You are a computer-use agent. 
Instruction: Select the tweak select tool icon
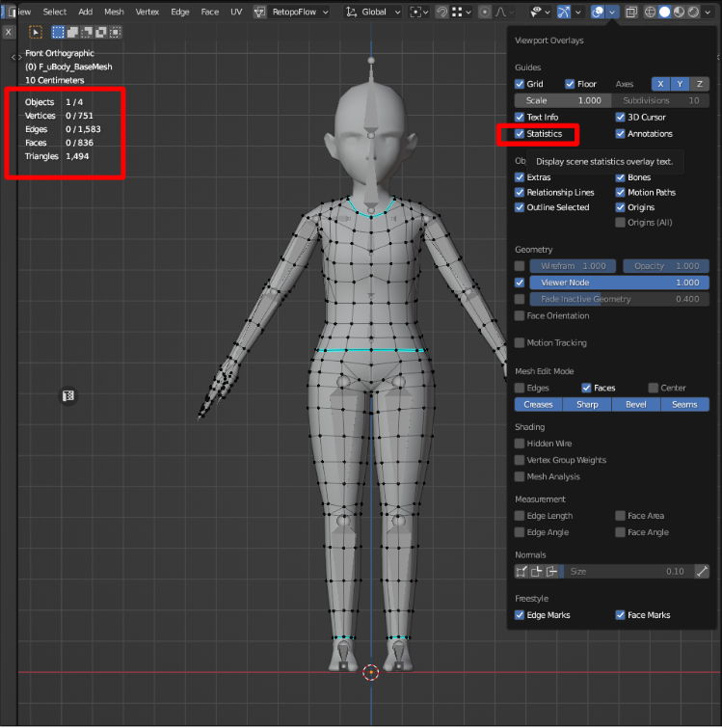[x=36, y=32]
